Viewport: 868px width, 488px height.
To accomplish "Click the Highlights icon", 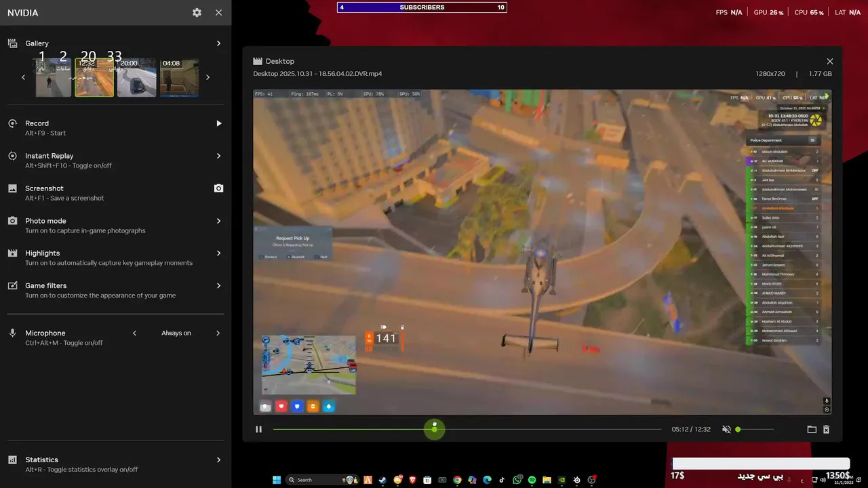I will (x=12, y=253).
